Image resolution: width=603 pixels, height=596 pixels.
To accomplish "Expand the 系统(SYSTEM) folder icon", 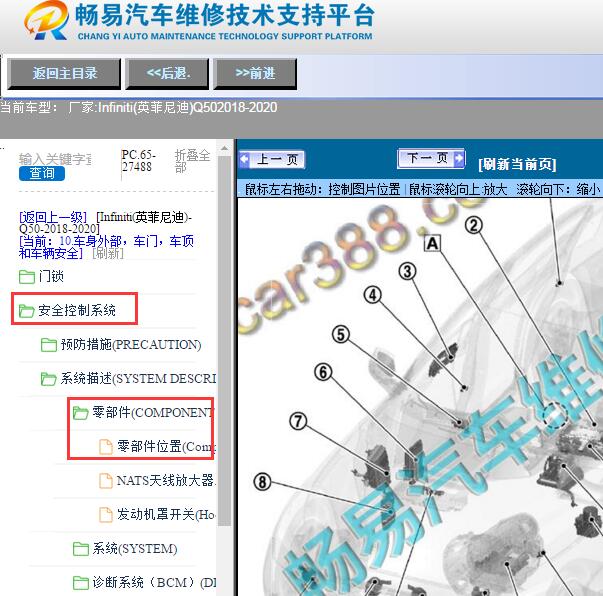I will (81, 549).
